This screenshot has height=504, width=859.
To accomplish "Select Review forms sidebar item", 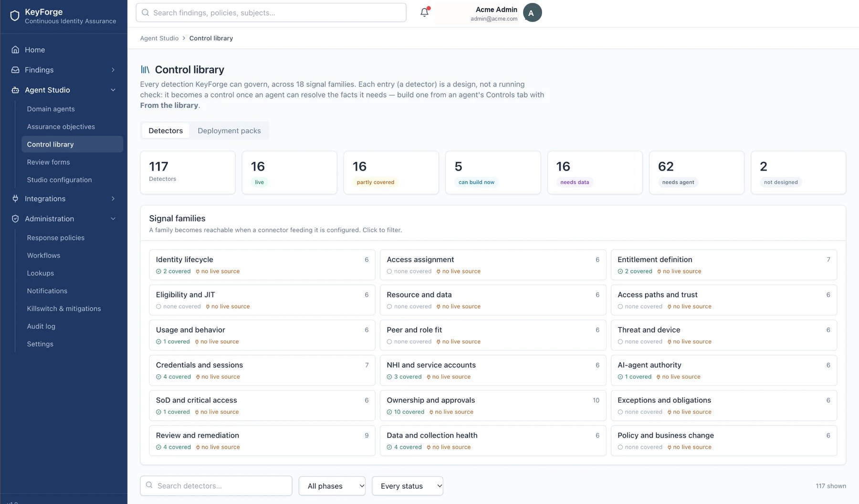I will [72, 162].
